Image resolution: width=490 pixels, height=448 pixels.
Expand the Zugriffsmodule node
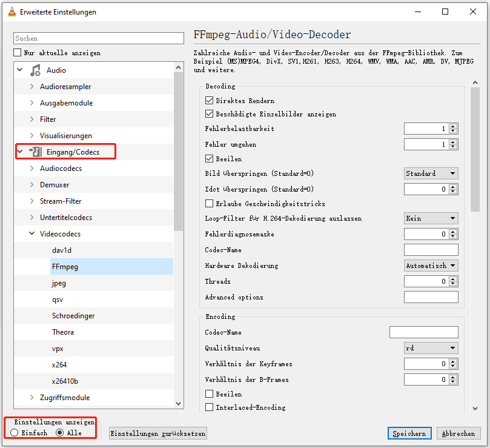[x=32, y=397]
